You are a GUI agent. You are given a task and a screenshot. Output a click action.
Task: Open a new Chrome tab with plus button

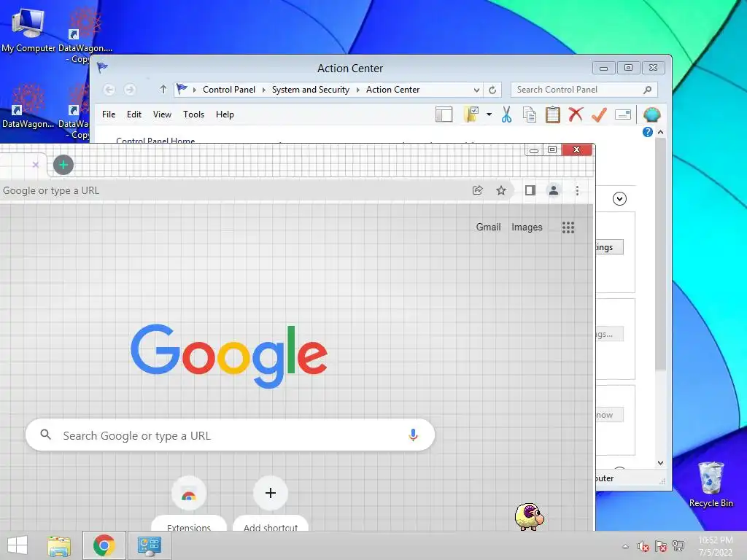(63, 166)
